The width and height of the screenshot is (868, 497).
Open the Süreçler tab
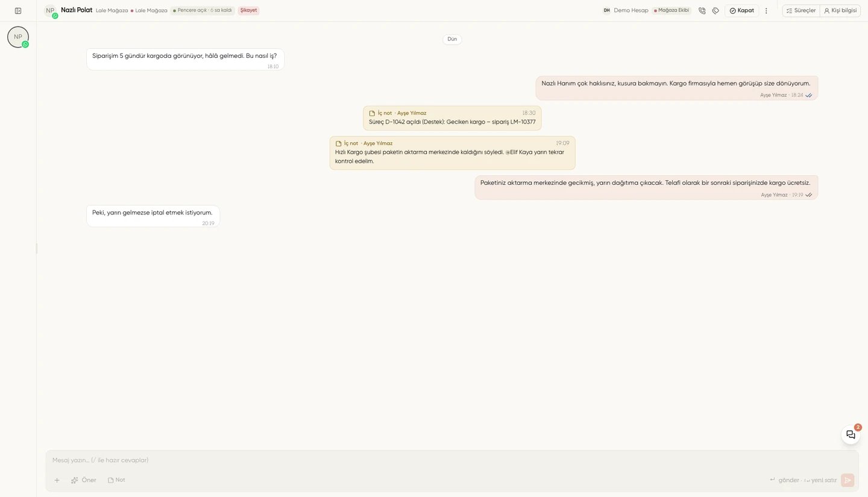point(801,11)
